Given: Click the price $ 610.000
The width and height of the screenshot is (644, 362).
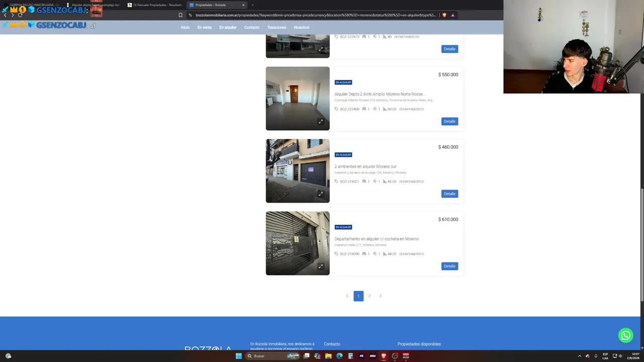Looking at the screenshot, I should tap(448, 219).
